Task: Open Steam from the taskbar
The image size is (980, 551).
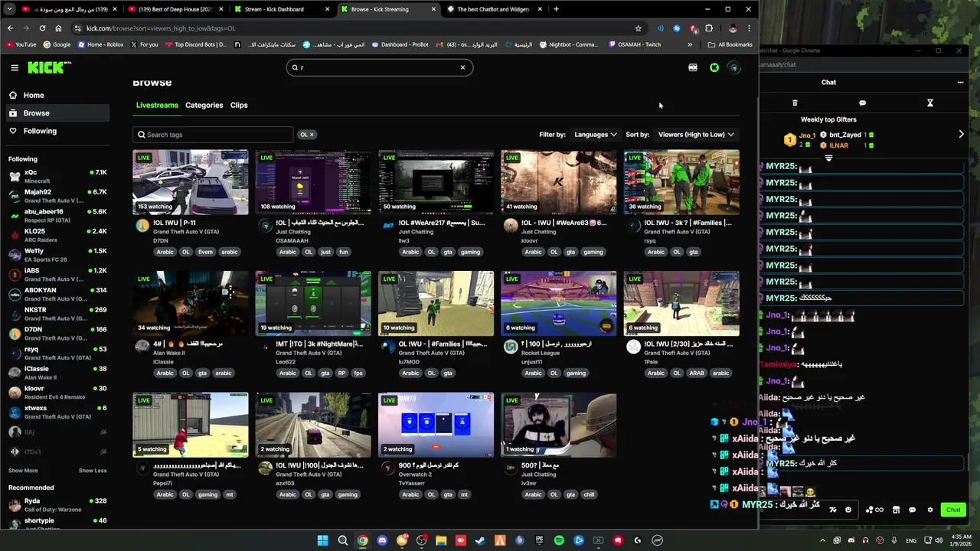Action: 480,540
